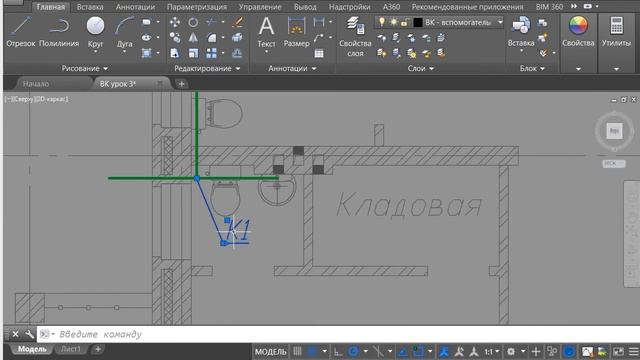Click the Move tool icon
Viewport: 640px width, 360px height.
175,22
